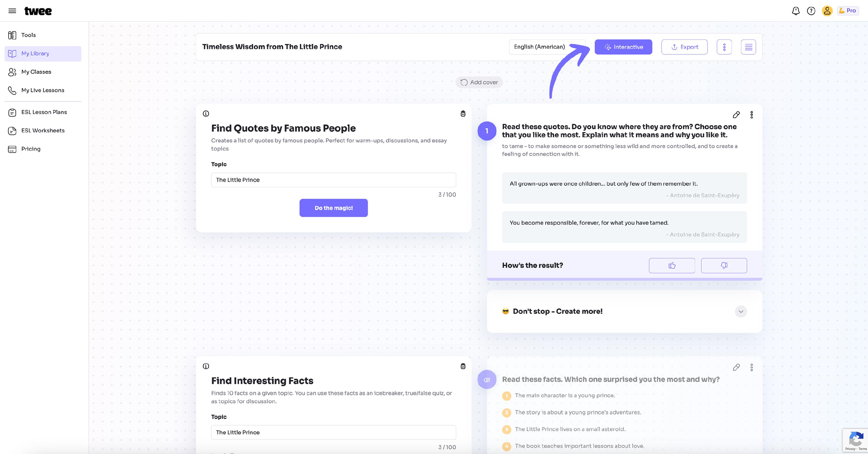Expand Don't stop - Create more! section
Viewport: 868px width, 454px height.
click(741, 311)
